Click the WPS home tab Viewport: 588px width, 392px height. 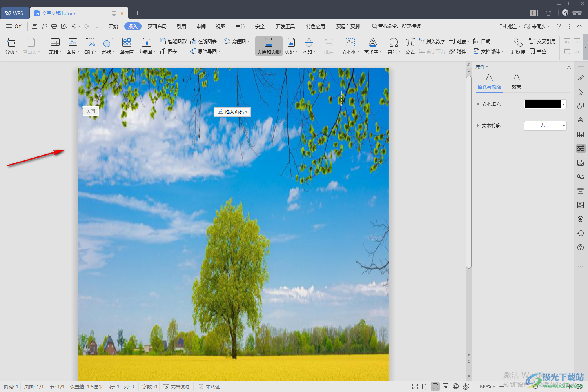pos(15,13)
